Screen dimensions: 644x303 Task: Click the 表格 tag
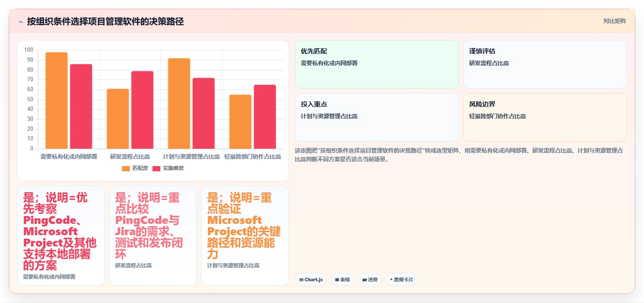click(x=342, y=280)
